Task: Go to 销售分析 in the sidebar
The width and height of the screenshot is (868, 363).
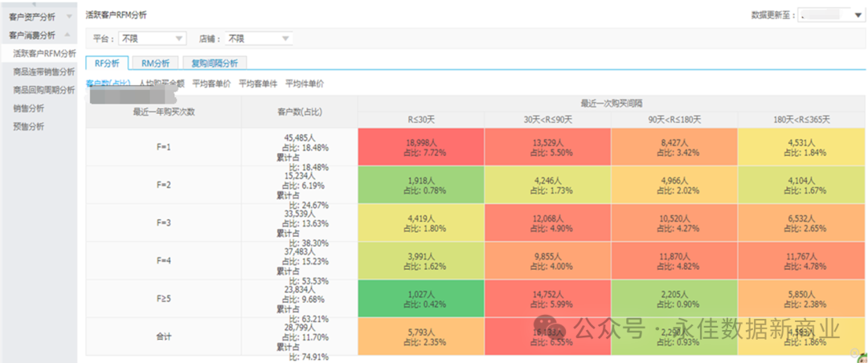Action: [29, 108]
